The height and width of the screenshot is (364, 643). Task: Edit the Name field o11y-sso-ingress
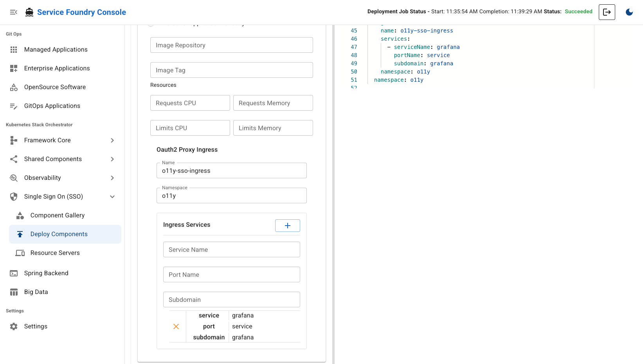coord(232,170)
